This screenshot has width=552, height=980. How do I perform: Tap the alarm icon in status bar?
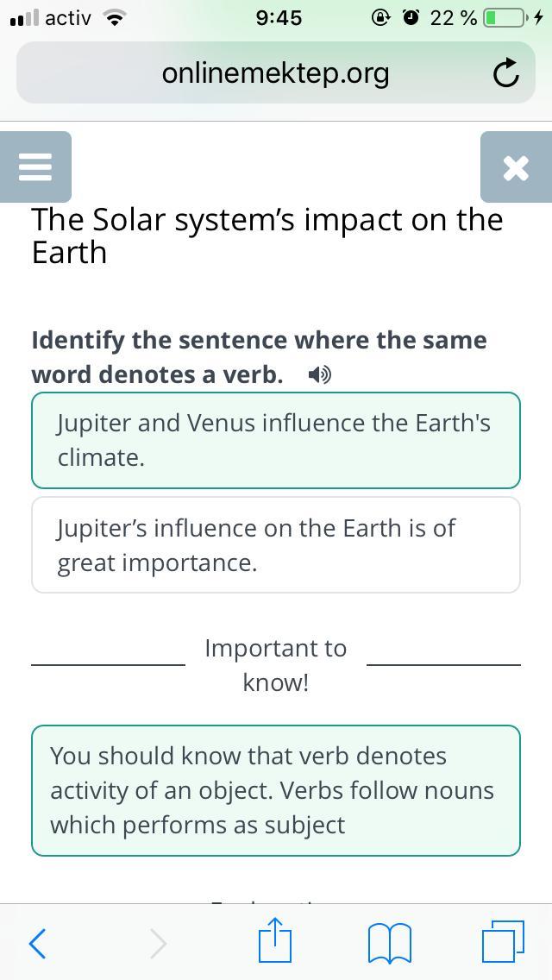click(x=411, y=17)
